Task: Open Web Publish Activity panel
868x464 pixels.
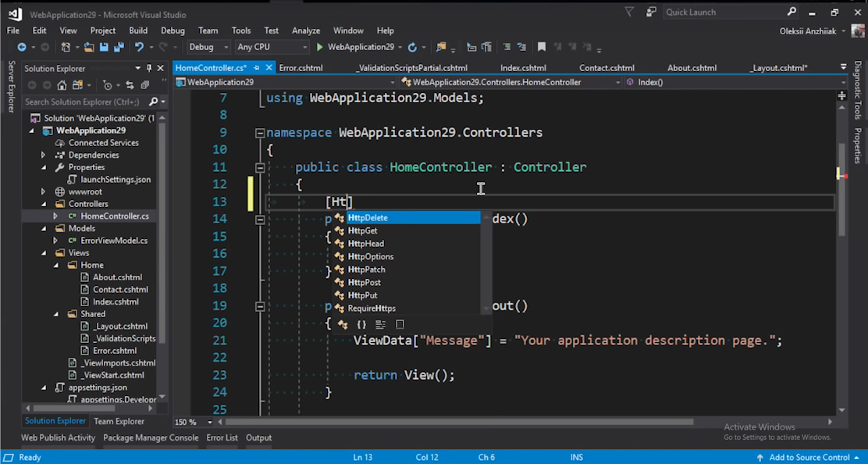Action: pyautogui.click(x=58, y=437)
